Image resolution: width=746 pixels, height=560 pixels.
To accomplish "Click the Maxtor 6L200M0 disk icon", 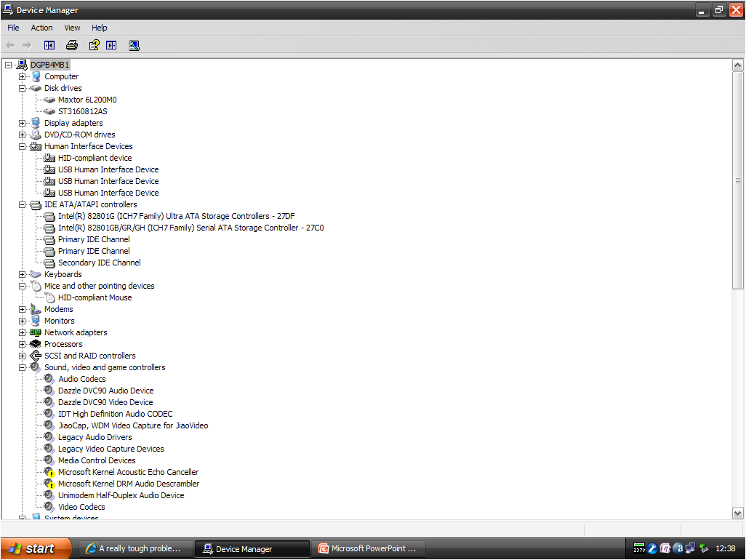I will [49, 100].
